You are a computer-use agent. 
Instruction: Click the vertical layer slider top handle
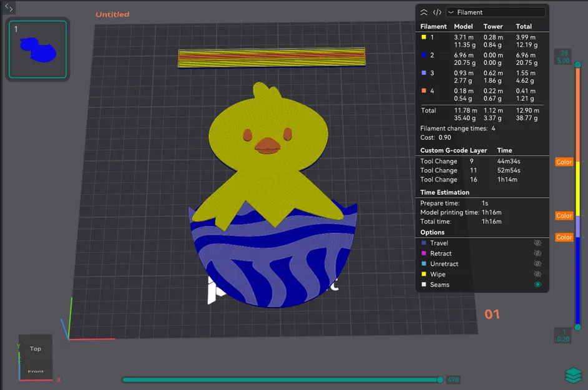pyautogui.click(x=578, y=64)
